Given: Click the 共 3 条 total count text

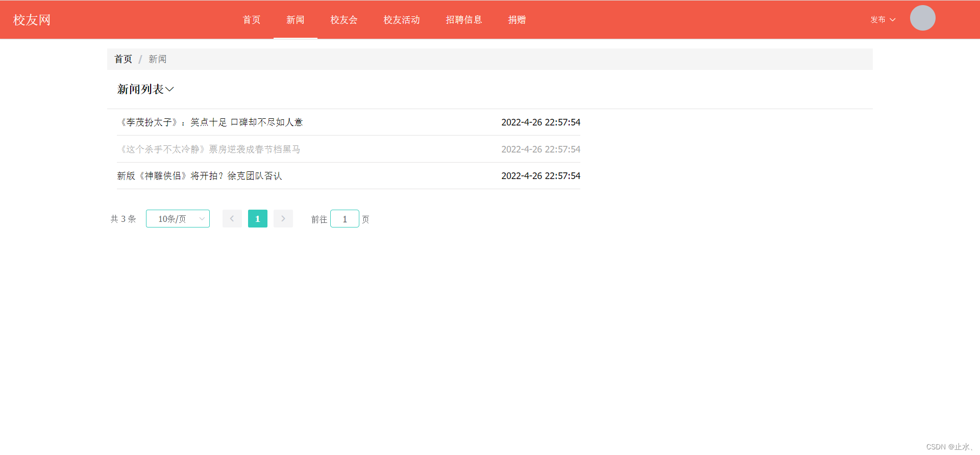Looking at the screenshot, I should 123,219.
